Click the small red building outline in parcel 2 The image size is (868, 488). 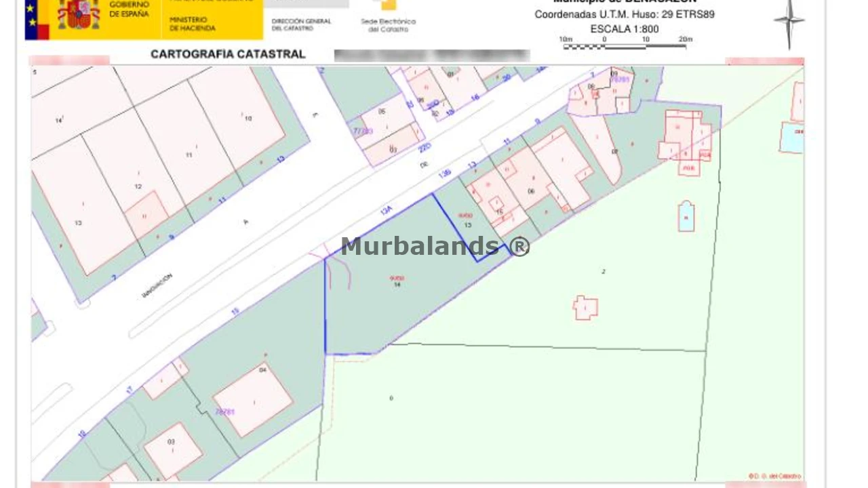pos(585,308)
